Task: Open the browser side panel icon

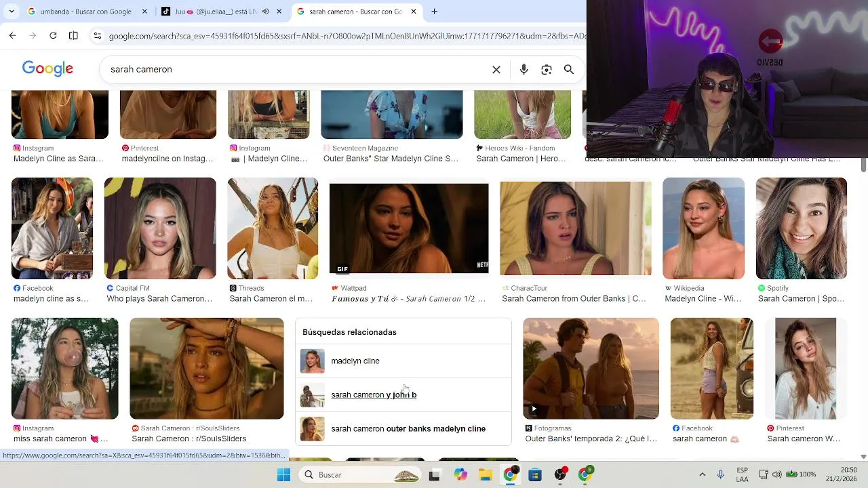Action: (x=73, y=35)
